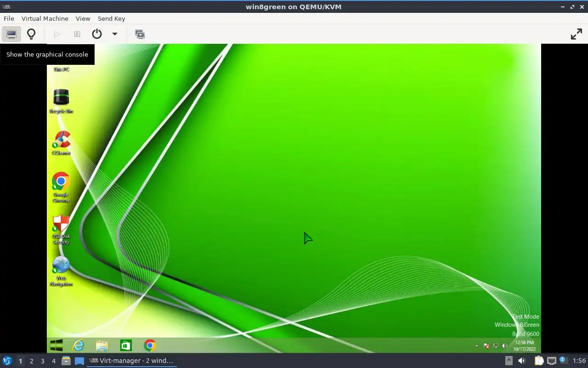
Task: Show virtual hardware details (lightbulb icon)
Action: tap(31, 34)
